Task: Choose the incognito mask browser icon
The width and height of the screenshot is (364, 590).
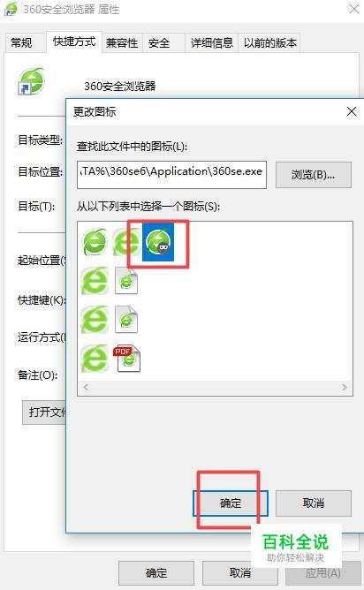Action: coord(158,242)
